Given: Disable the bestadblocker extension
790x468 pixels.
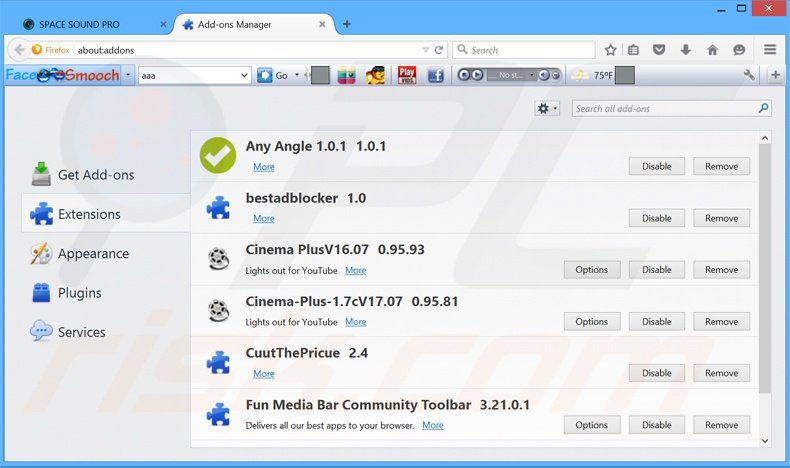Looking at the screenshot, I should [x=656, y=218].
